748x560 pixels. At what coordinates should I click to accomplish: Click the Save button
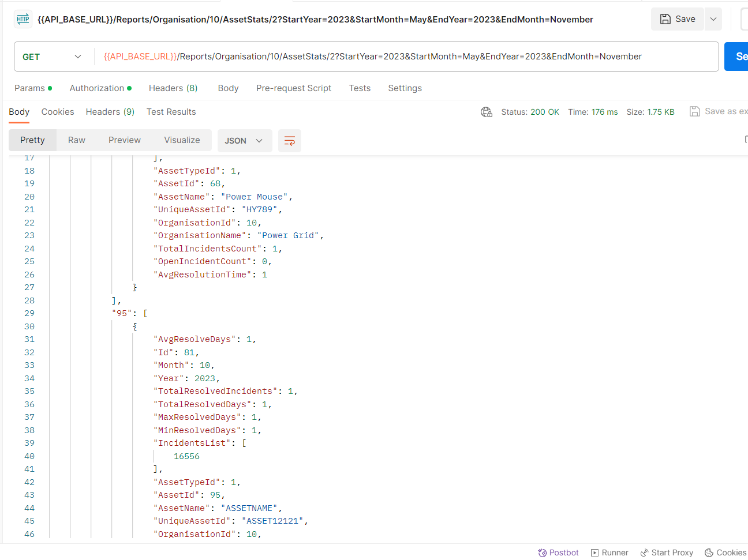678,19
